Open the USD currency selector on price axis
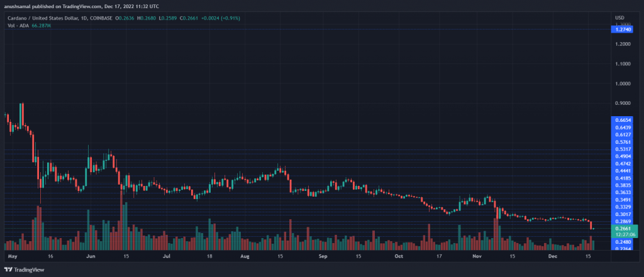 click(x=619, y=16)
